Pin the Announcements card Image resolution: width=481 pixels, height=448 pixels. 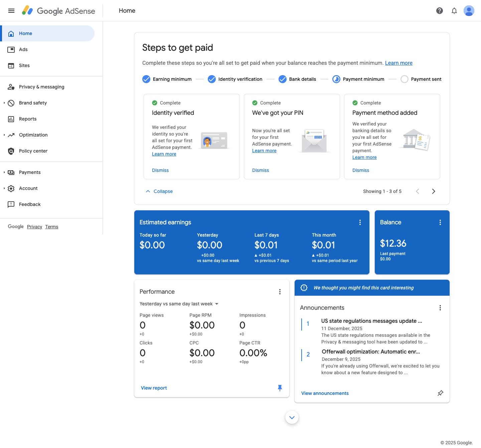click(440, 393)
